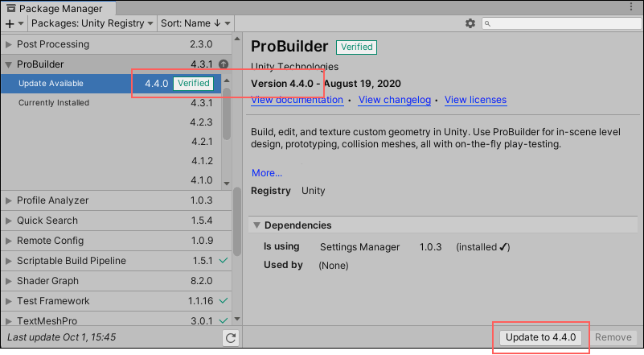The width and height of the screenshot is (644, 355).
Task: Collapse the Dependencies section
Action: [256, 225]
